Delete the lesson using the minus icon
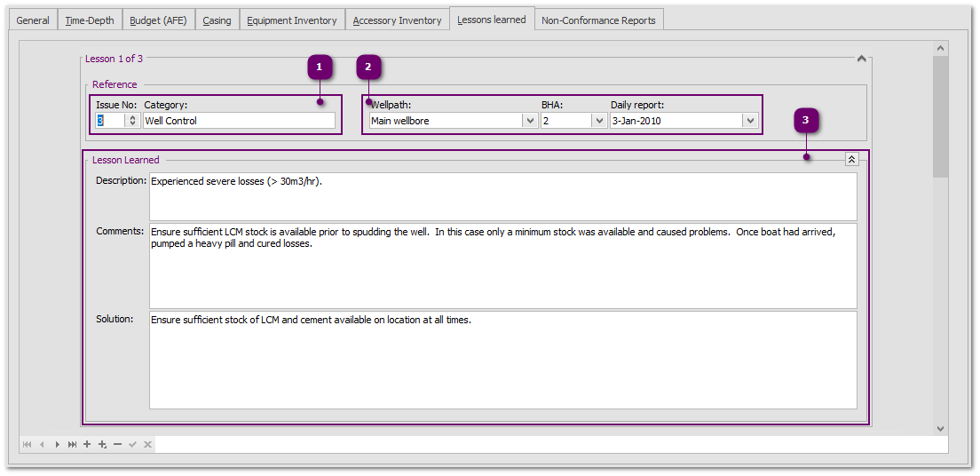 [117, 444]
